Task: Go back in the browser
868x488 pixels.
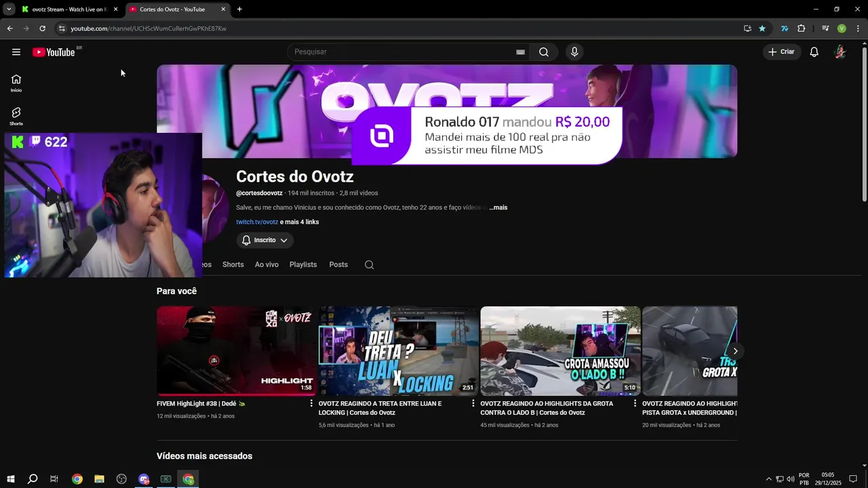Action: tap(9, 28)
